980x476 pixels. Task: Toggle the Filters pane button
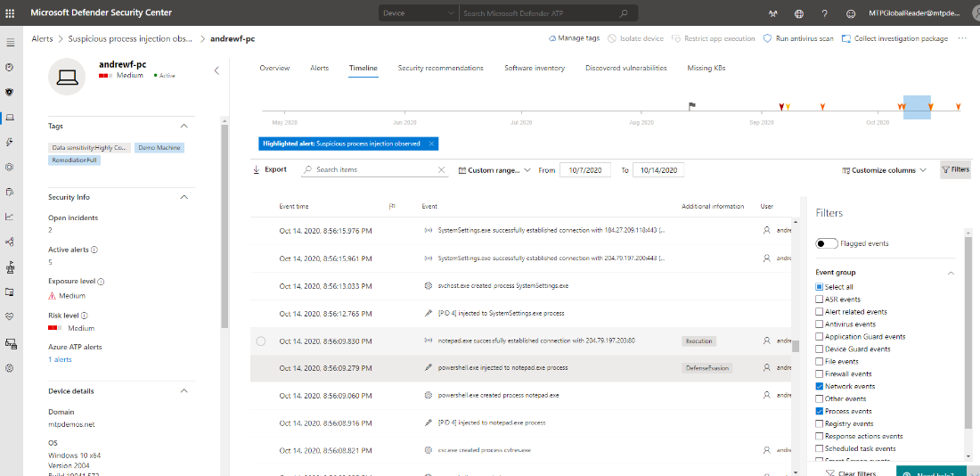click(x=956, y=169)
